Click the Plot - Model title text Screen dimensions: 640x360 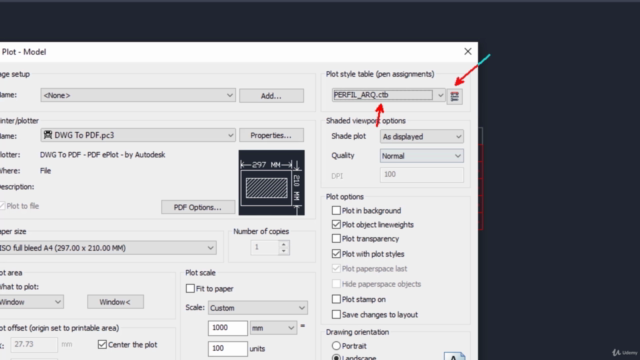coord(24,52)
